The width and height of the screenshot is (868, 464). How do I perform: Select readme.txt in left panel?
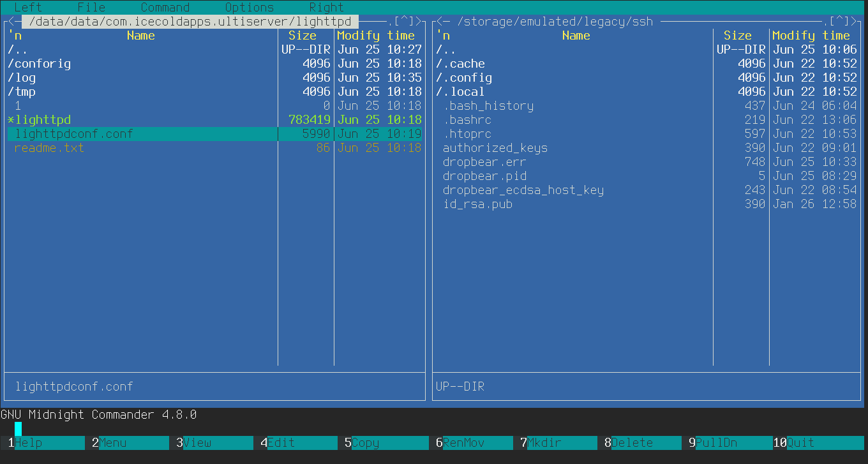(49, 148)
